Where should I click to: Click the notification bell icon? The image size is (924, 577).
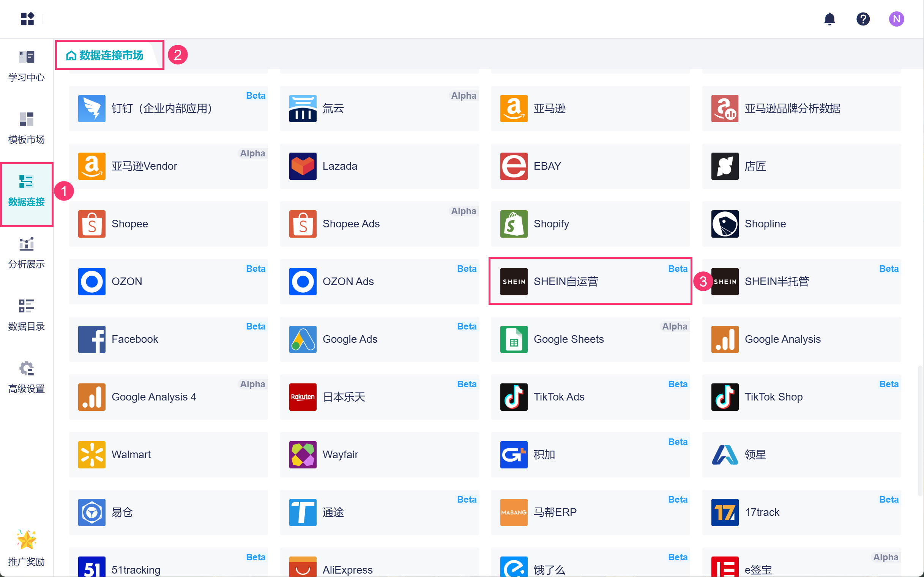coord(829,19)
